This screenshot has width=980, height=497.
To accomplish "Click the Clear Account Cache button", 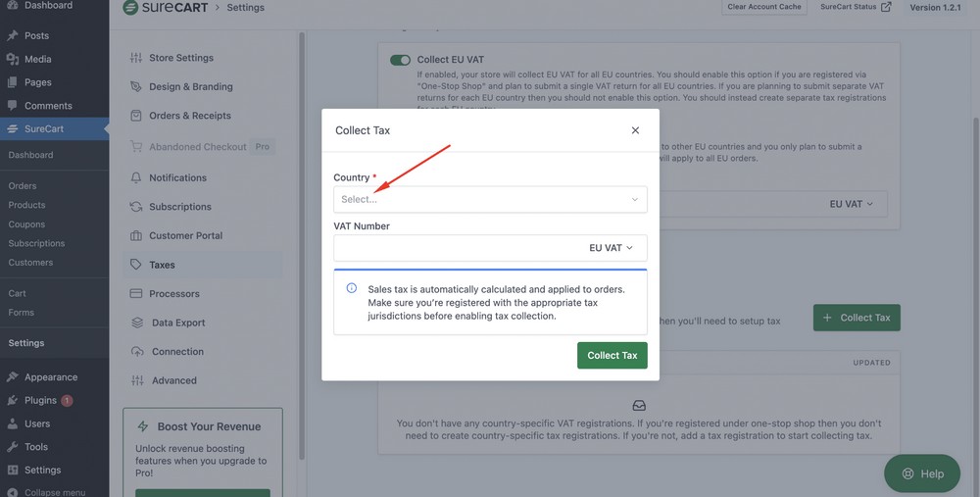I will pos(764,7).
